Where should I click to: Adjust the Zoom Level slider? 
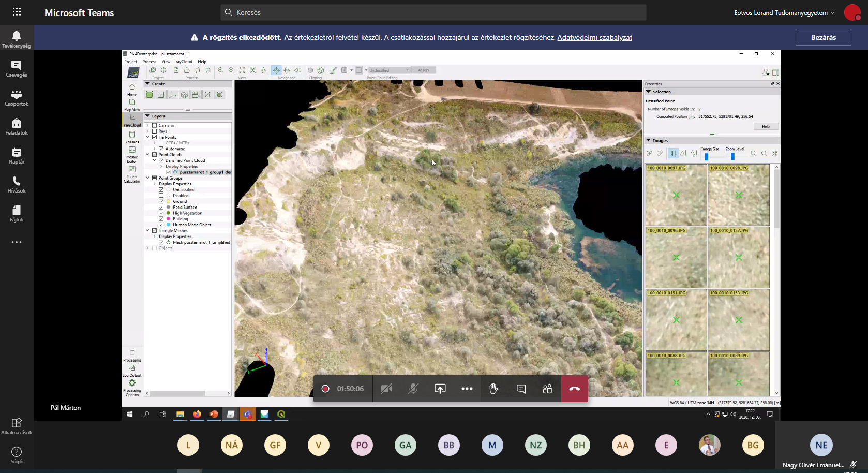(x=732, y=156)
